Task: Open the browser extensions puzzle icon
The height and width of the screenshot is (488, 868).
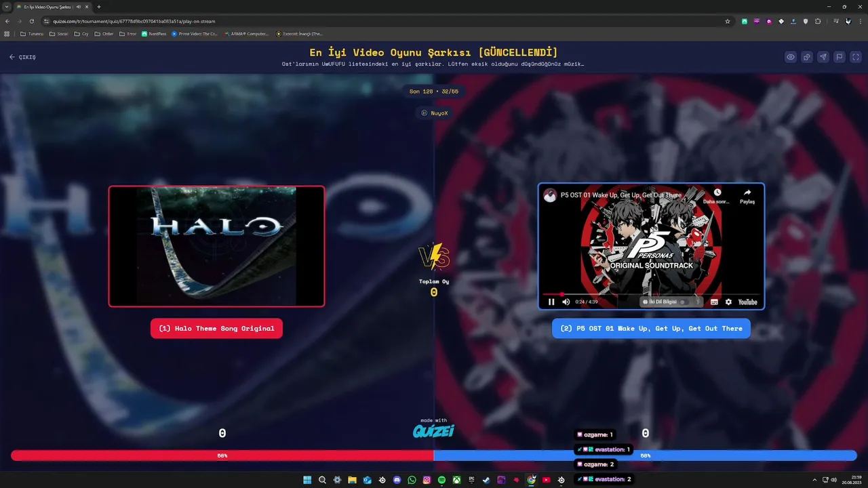Action: [x=818, y=21]
